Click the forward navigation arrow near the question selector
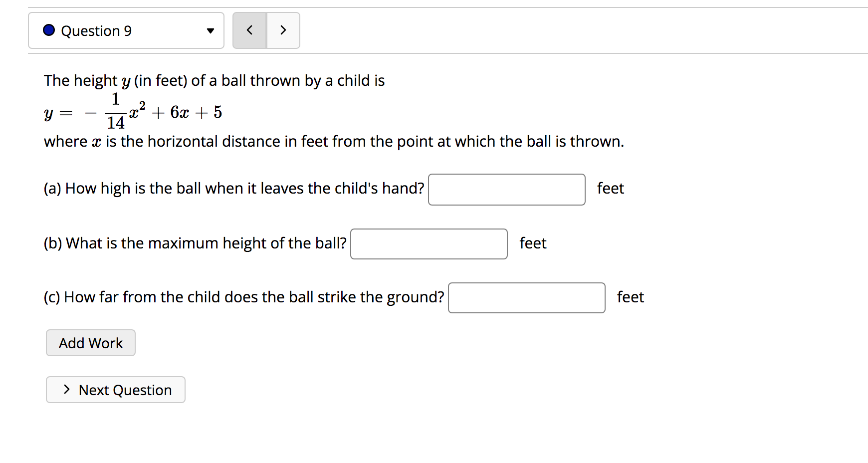 click(283, 30)
